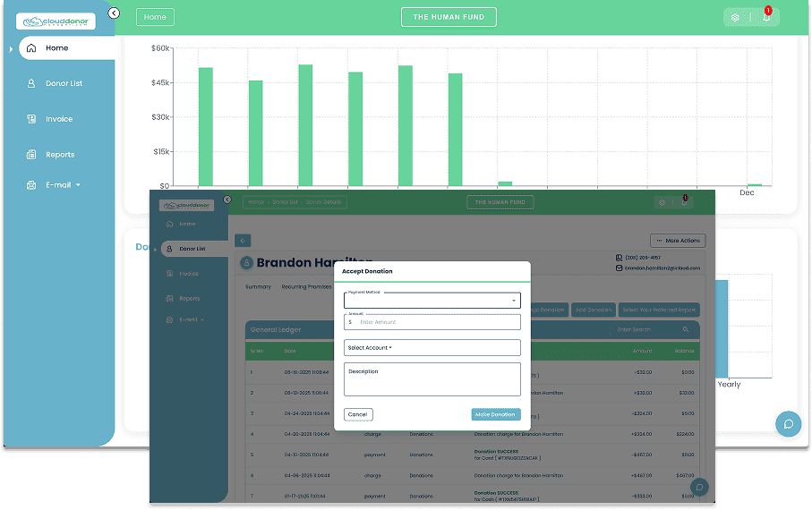
Task: Click the Add Donation button
Action: tap(594, 310)
